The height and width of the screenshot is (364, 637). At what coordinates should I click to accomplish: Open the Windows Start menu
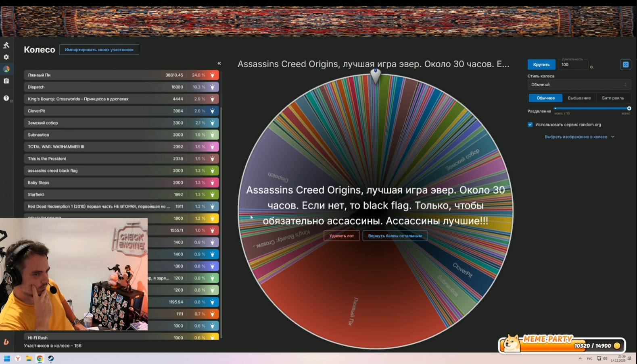[7, 358]
